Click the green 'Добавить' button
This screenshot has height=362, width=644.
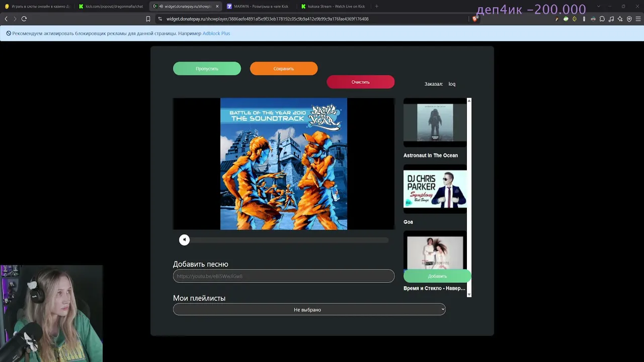point(437,276)
